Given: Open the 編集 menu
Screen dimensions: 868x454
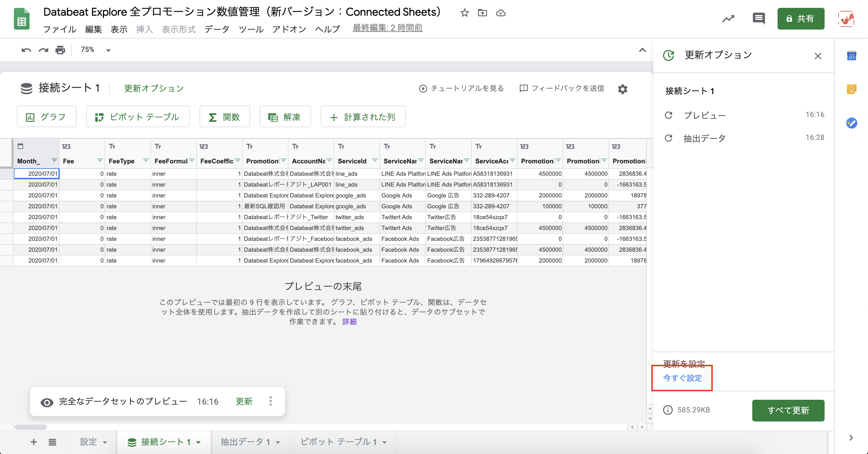Looking at the screenshot, I should (x=93, y=29).
